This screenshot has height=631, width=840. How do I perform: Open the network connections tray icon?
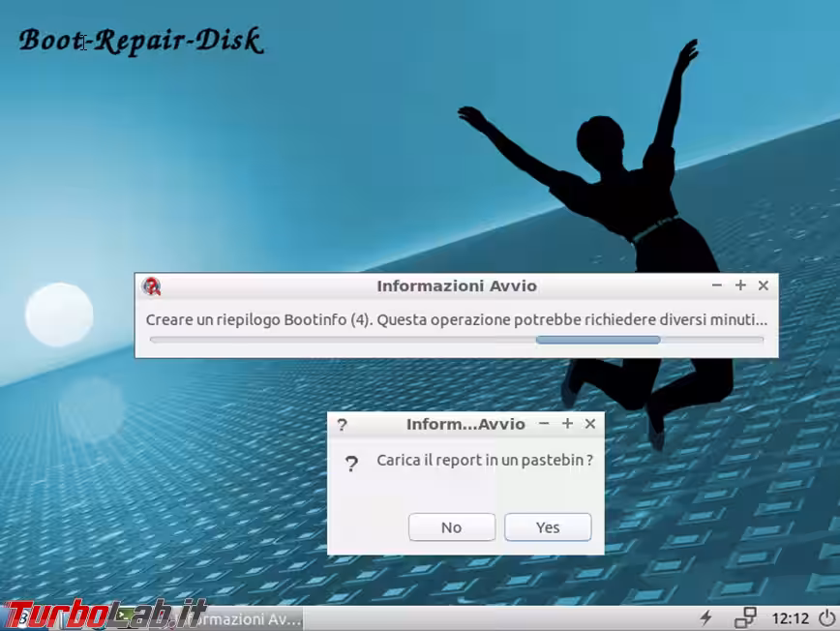[x=745, y=617]
